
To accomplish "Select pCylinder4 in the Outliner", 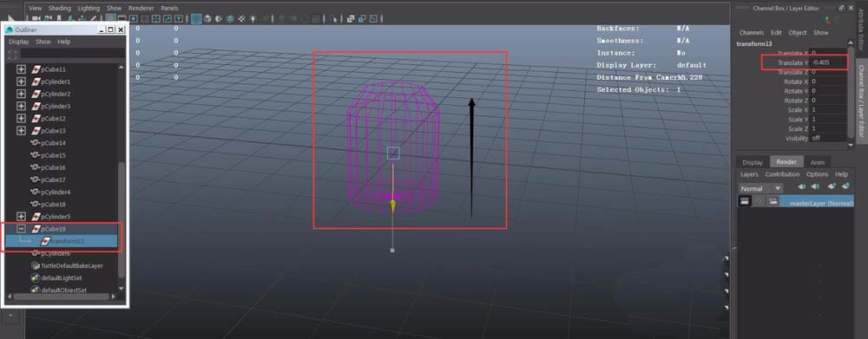I will pyautogui.click(x=56, y=192).
